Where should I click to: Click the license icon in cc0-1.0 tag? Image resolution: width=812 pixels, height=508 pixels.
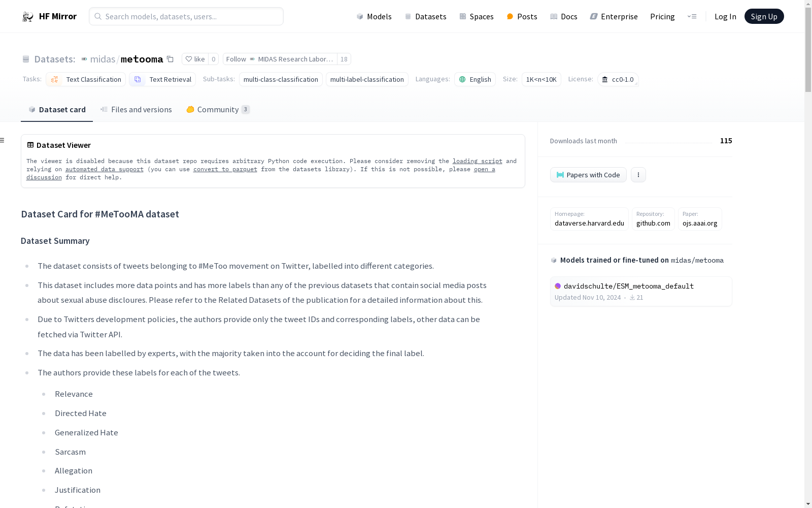click(x=605, y=79)
